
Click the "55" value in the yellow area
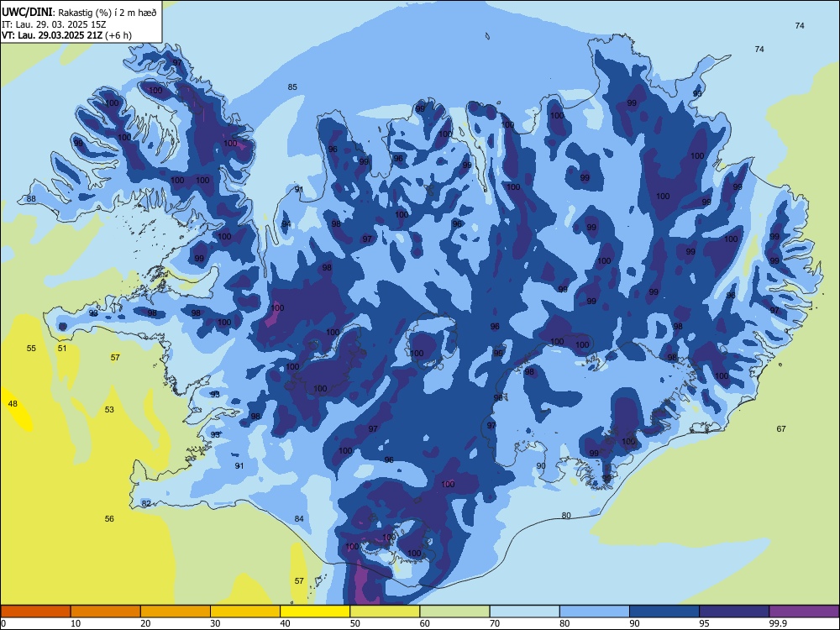pos(32,349)
